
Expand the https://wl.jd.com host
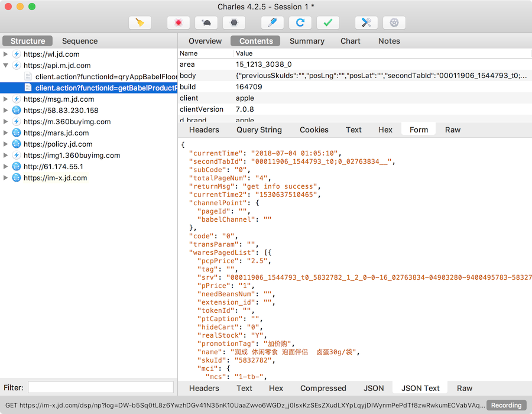click(x=5, y=54)
